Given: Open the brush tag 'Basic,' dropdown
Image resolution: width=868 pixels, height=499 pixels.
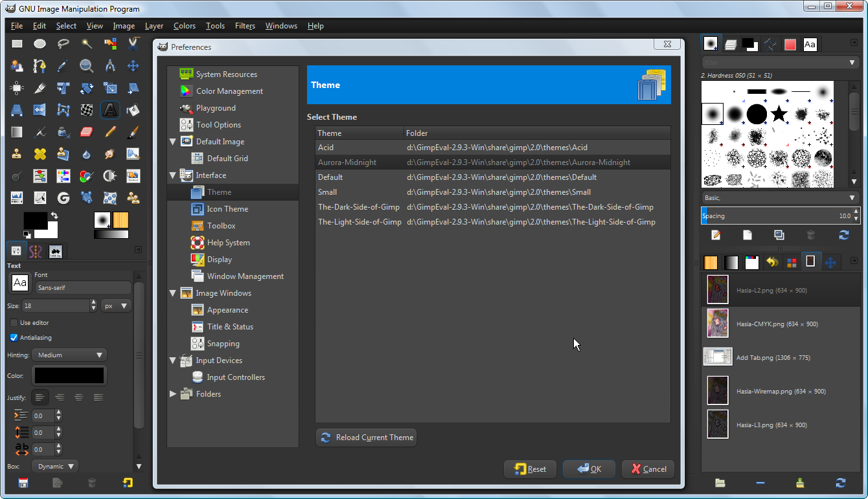Looking at the screenshot, I should coord(781,197).
